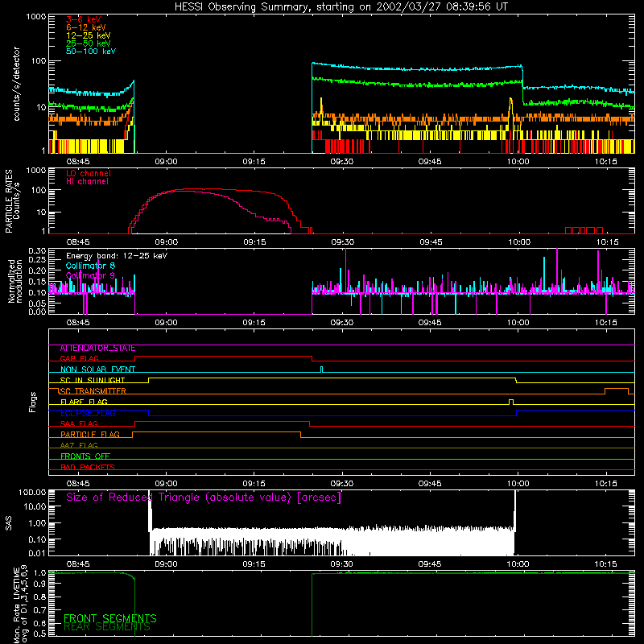This screenshot has height=644, width=644.
Task: Click the SAA_FLAG label
Action: point(79,424)
